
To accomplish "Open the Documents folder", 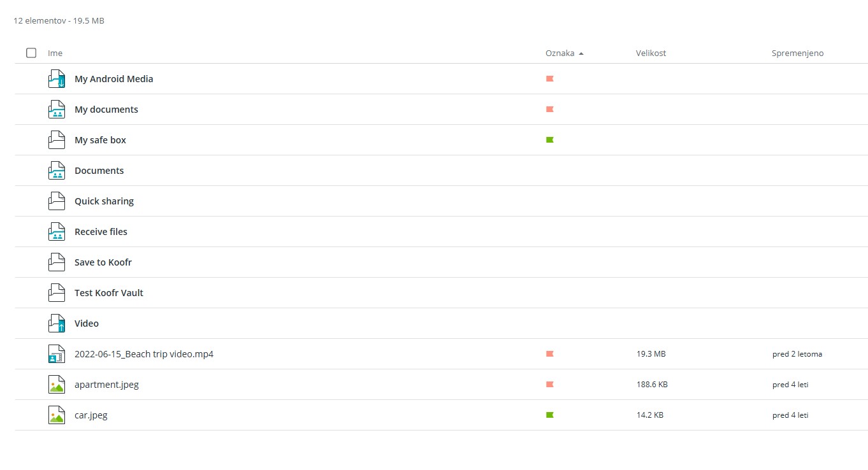I will click(99, 171).
